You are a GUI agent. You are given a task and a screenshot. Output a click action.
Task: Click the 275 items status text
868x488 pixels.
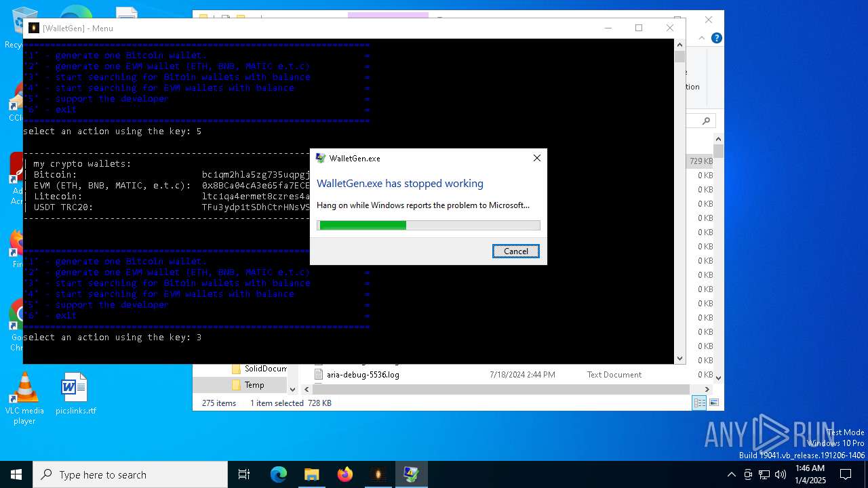click(219, 403)
